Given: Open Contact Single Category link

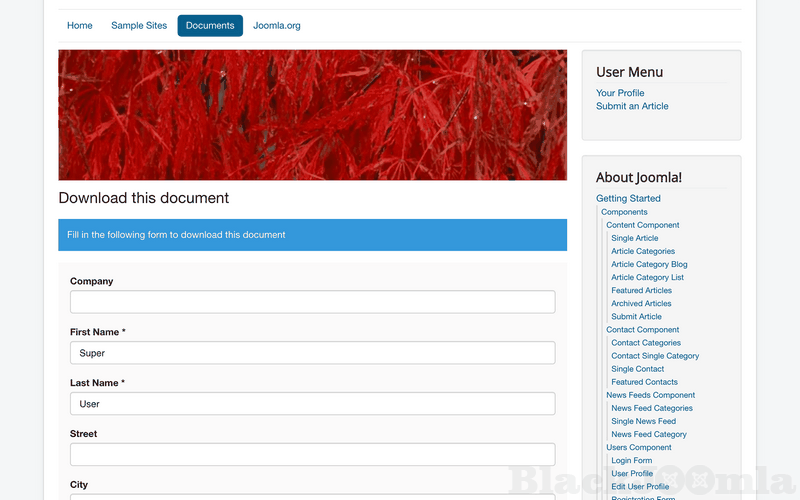Looking at the screenshot, I should click(x=655, y=356).
